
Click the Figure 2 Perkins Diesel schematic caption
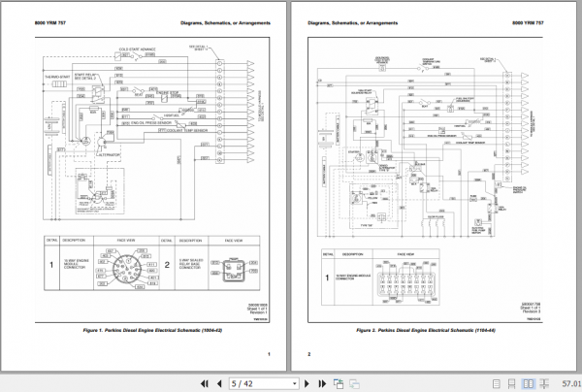tap(426, 330)
